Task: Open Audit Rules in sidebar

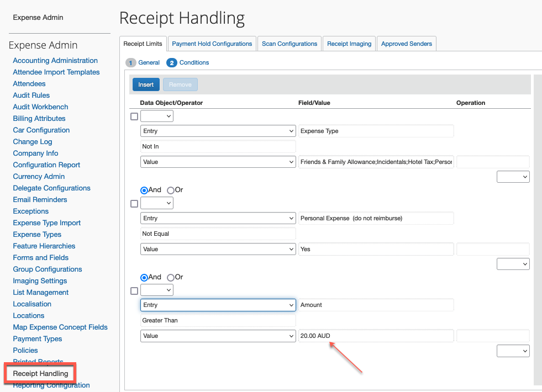Action: (31, 96)
